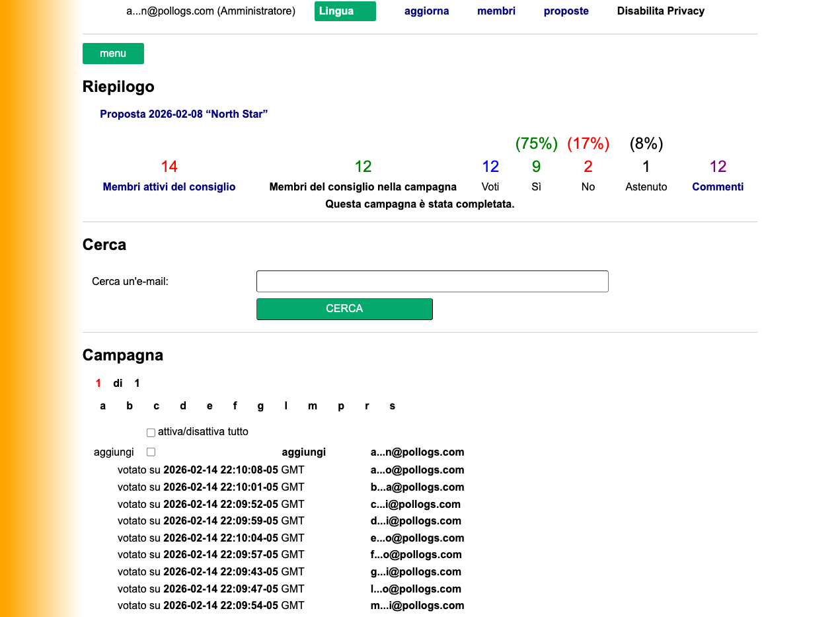Select page 1 in campaign pagination
Viewport: 840px width, 617px height.
[x=98, y=384]
